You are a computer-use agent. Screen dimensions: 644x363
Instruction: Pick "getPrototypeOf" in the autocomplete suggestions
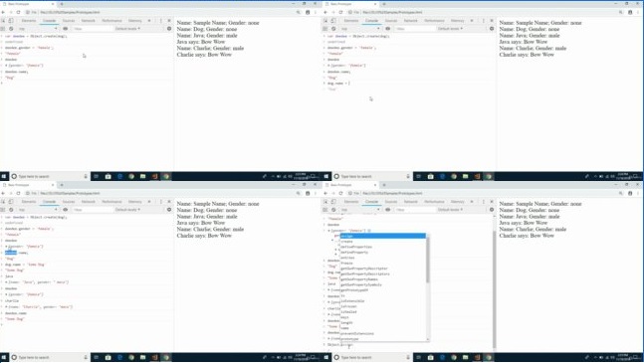tap(354, 290)
